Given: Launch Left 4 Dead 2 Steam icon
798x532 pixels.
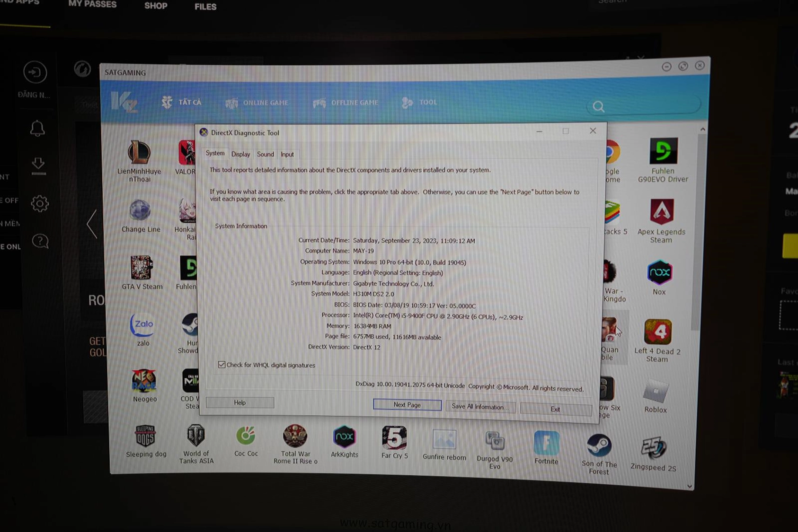Looking at the screenshot, I should 657,331.
